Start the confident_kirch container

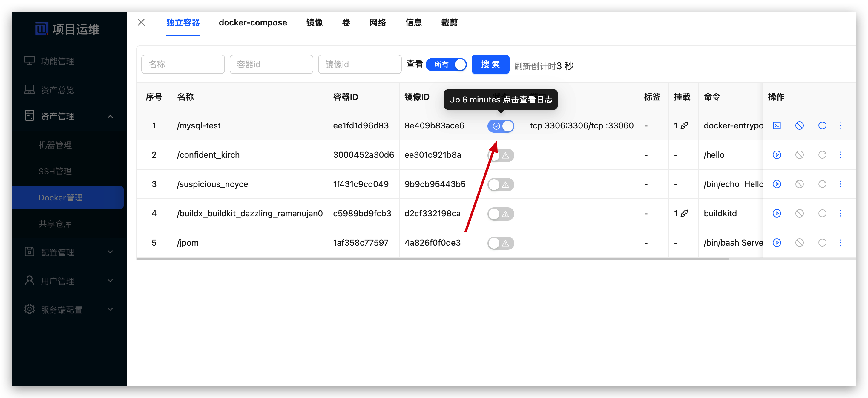click(x=777, y=155)
